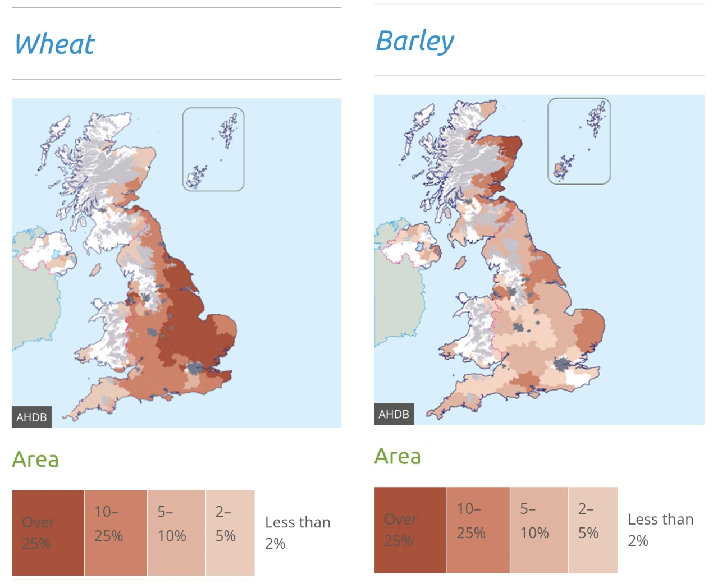Click the AHDB badge on Barley map
This screenshot has width=722, height=588.
click(394, 414)
